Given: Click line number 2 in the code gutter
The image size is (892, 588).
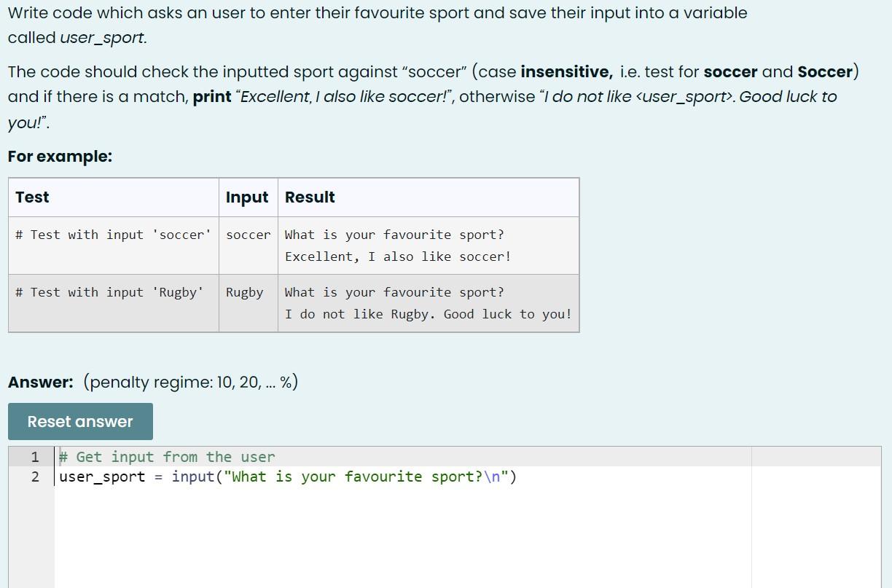Looking at the screenshot, I should coord(35,477).
